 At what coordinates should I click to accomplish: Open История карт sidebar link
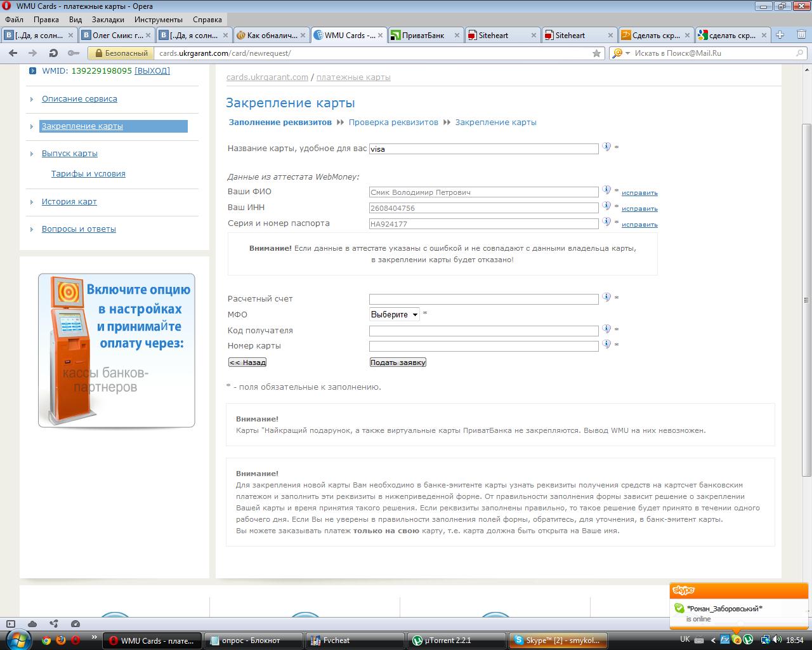[x=69, y=201]
